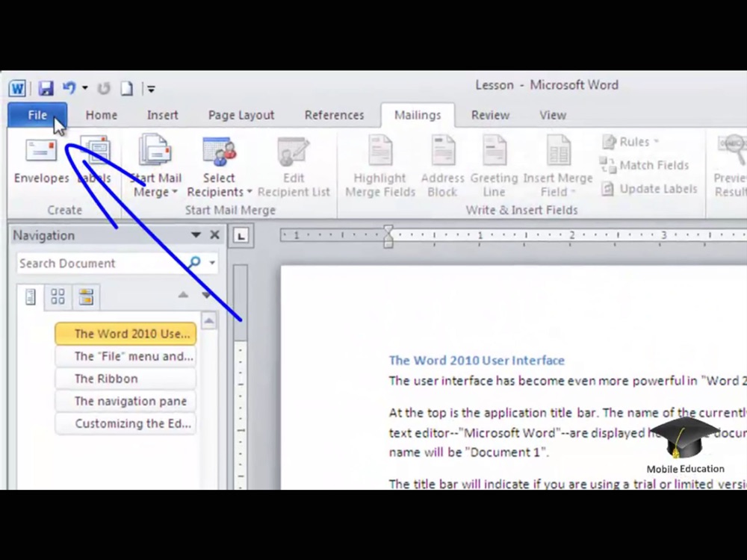
Task: Browse search results view in Navigation
Action: click(86, 296)
